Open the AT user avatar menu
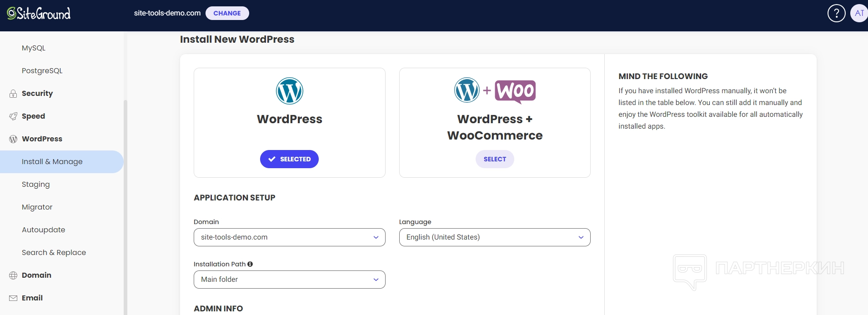Screen dimensions: 868x315 pyautogui.click(x=859, y=13)
